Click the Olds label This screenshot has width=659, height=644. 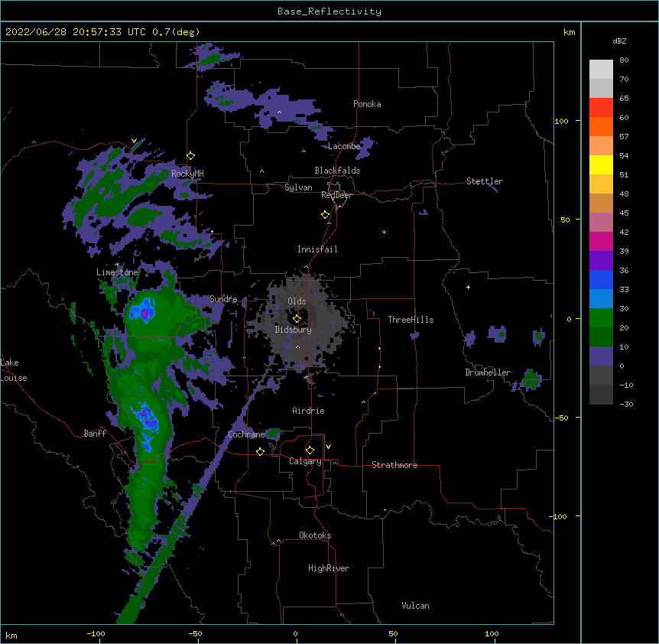297,301
